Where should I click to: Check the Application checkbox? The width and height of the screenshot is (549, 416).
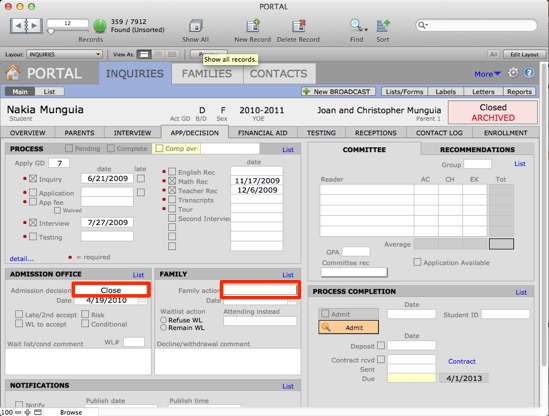(x=33, y=193)
